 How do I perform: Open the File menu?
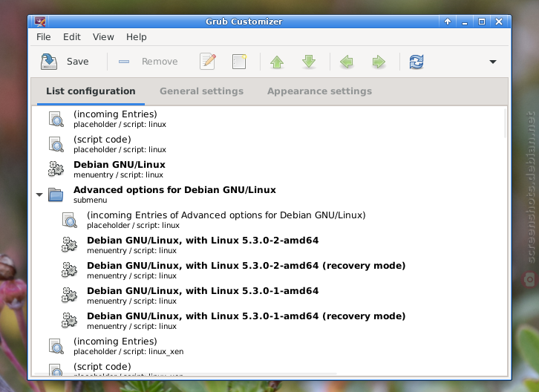coord(44,37)
